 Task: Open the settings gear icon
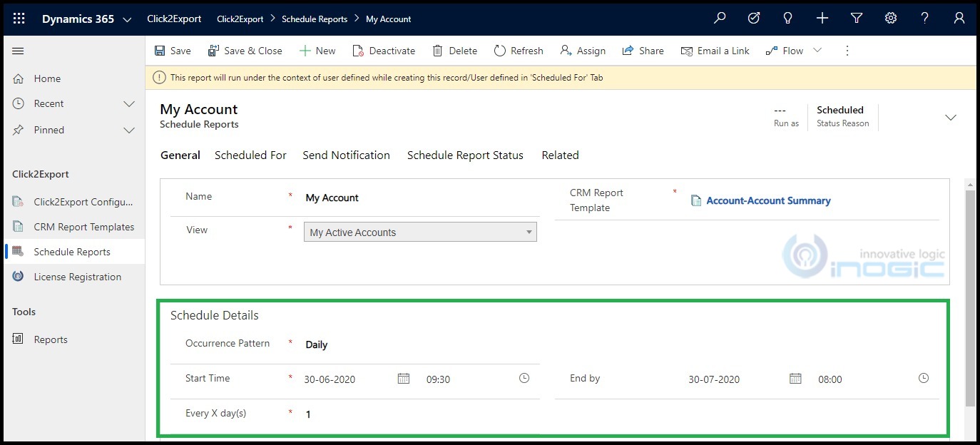891,19
